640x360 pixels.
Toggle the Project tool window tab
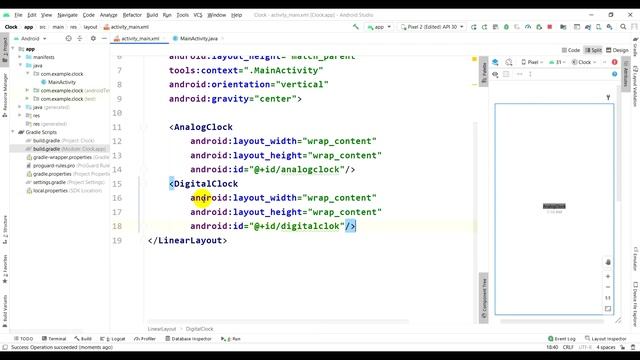[5, 50]
